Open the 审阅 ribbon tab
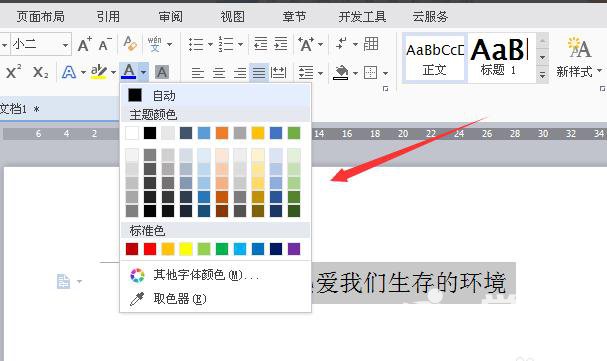Image resolution: width=607 pixels, height=361 pixels. pos(170,17)
